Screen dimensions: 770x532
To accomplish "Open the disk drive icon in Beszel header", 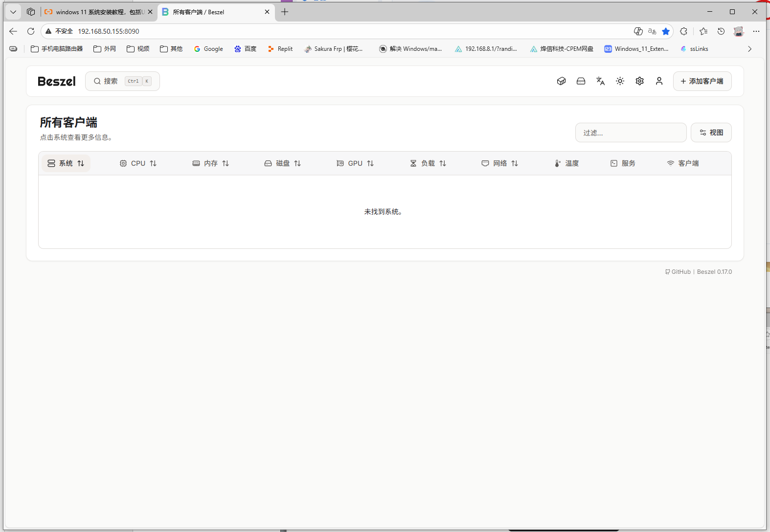I will [581, 81].
